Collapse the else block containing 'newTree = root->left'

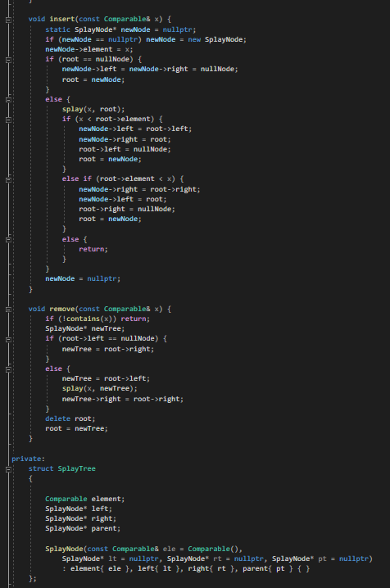(8, 369)
